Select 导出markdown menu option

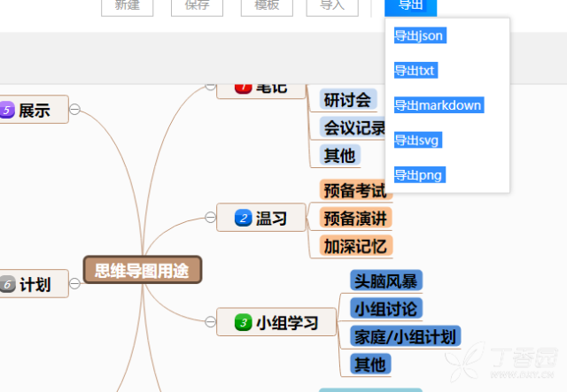tap(438, 105)
